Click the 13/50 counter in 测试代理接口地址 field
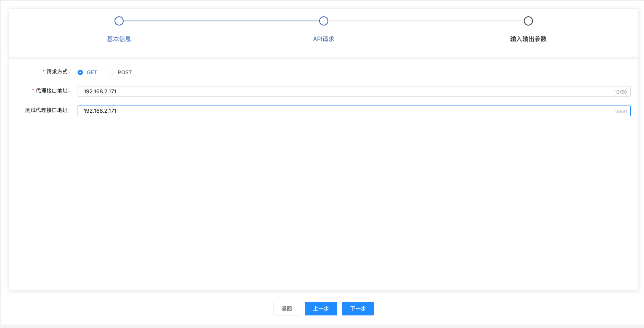The height and width of the screenshot is (328, 644). pyautogui.click(x=620, y=111)
